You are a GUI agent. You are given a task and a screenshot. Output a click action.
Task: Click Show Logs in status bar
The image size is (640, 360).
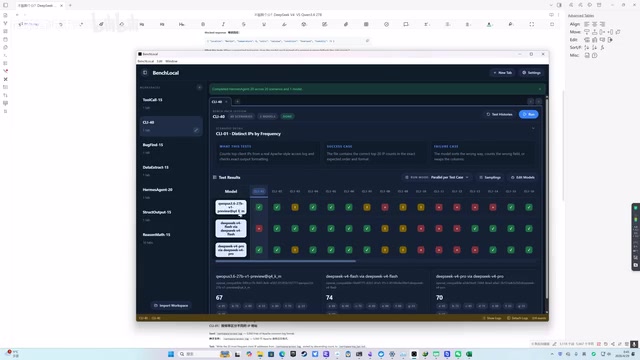click(x=492, y=318)
